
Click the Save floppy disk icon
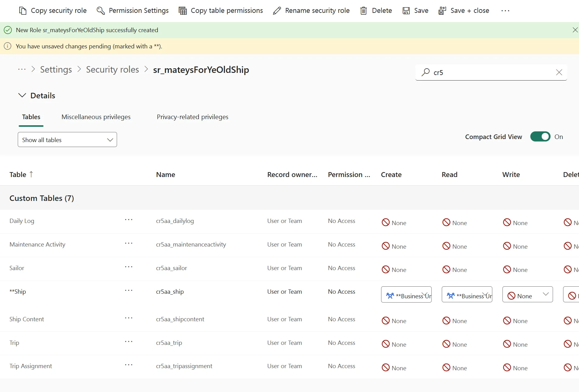406,11
